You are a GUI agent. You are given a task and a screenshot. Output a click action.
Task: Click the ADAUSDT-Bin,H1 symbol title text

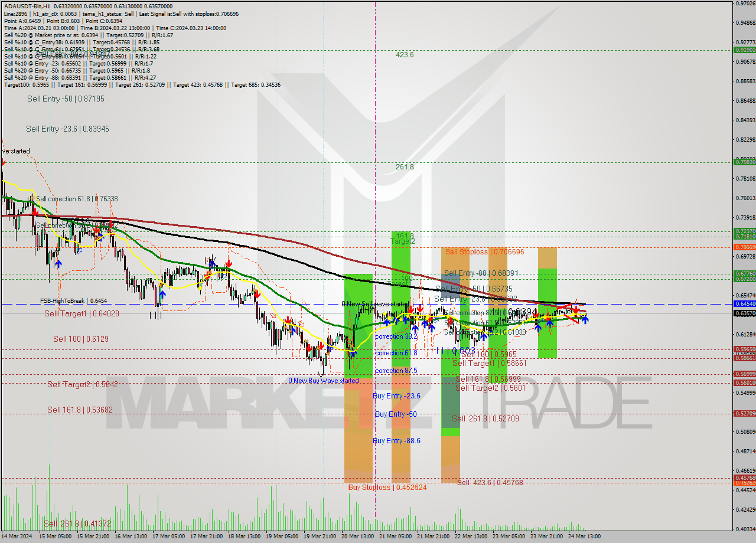[27, 6]
